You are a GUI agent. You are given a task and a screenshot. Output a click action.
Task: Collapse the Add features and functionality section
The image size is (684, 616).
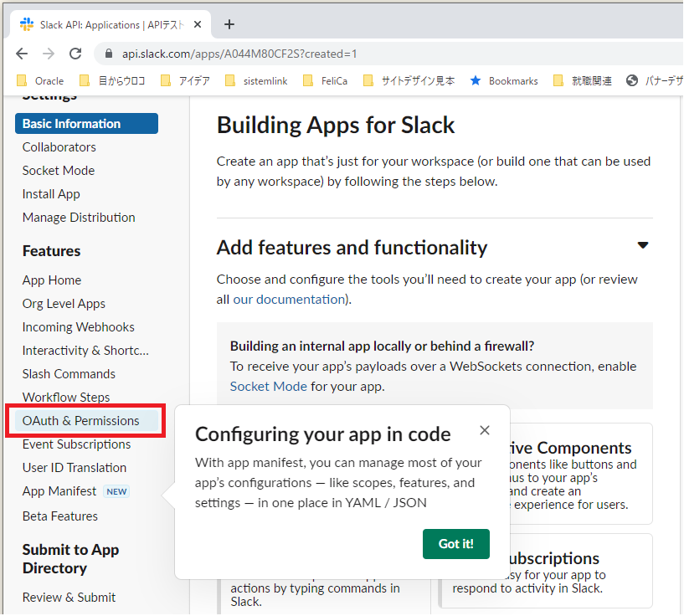(643, 245)
